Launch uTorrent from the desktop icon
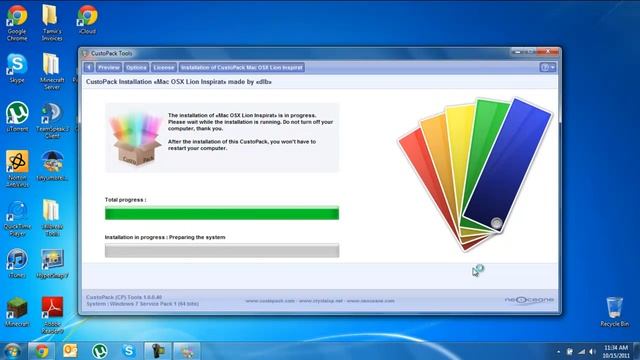 point(17,117)
